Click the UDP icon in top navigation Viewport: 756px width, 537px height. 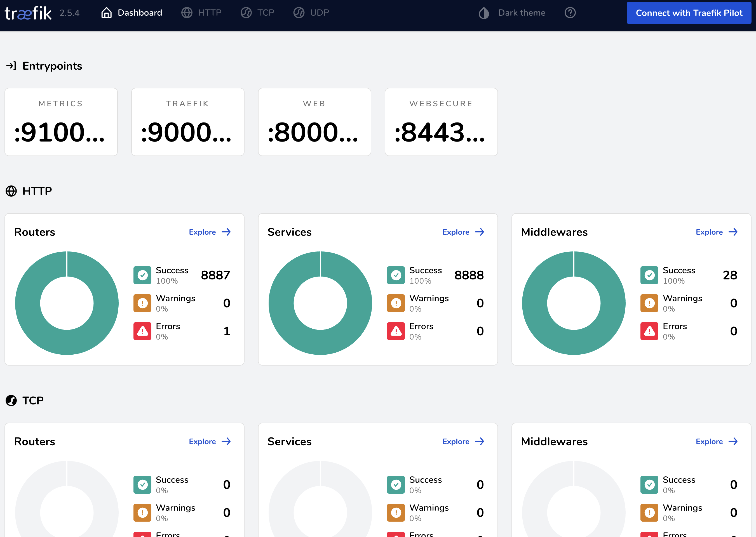299,13
